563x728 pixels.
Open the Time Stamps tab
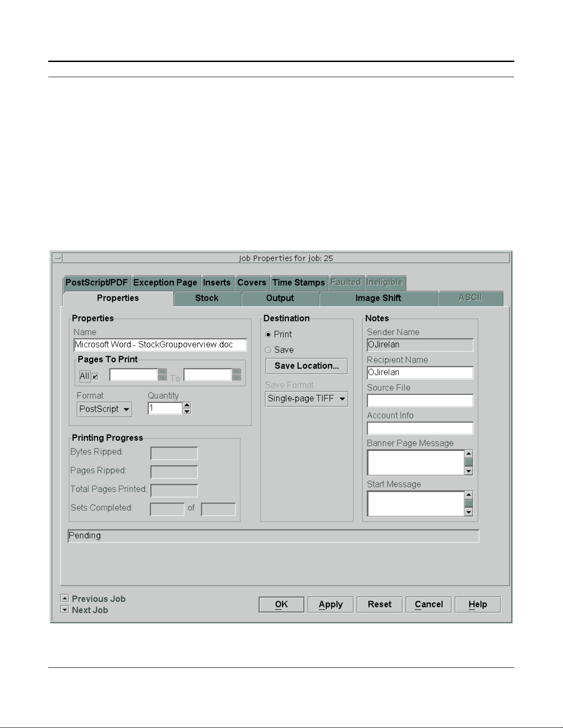click(x=299, y=282)
